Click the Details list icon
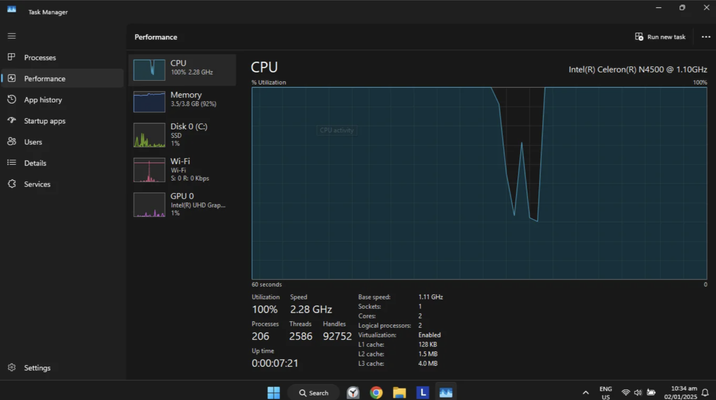716x400 pixels. click(12, 163)
